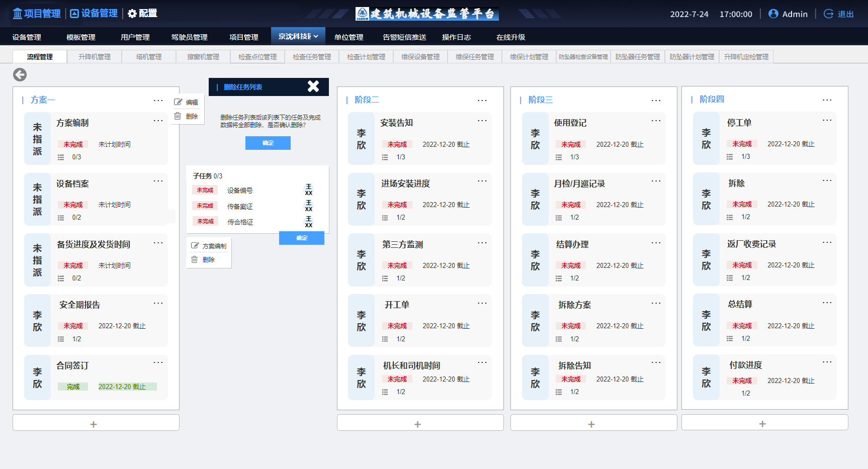
Task: Open the 设备管理 header icon link
Action: click(x=94, y=14)
